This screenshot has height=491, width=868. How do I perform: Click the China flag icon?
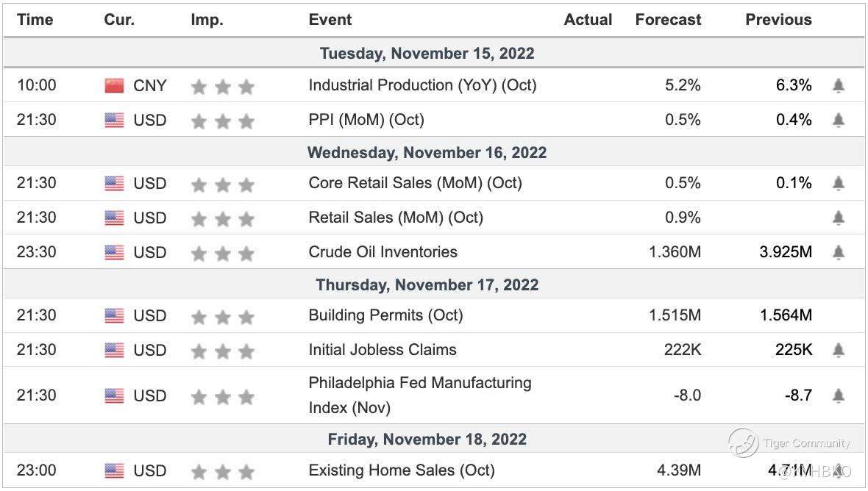(x=114, y=86)
